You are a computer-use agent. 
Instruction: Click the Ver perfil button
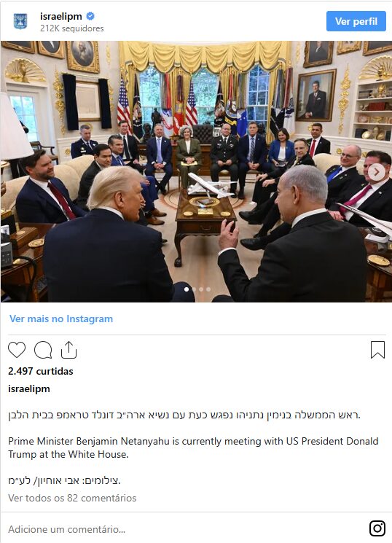[x=356, y=21]
